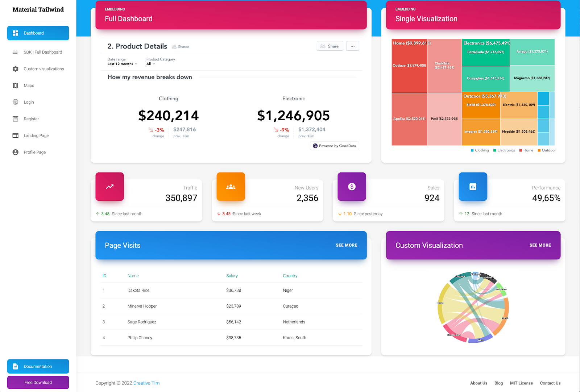Select the Login fingerprint icon
Image resolution: width=580 pixels, height=392 pixels.
[x=16, y=102]
